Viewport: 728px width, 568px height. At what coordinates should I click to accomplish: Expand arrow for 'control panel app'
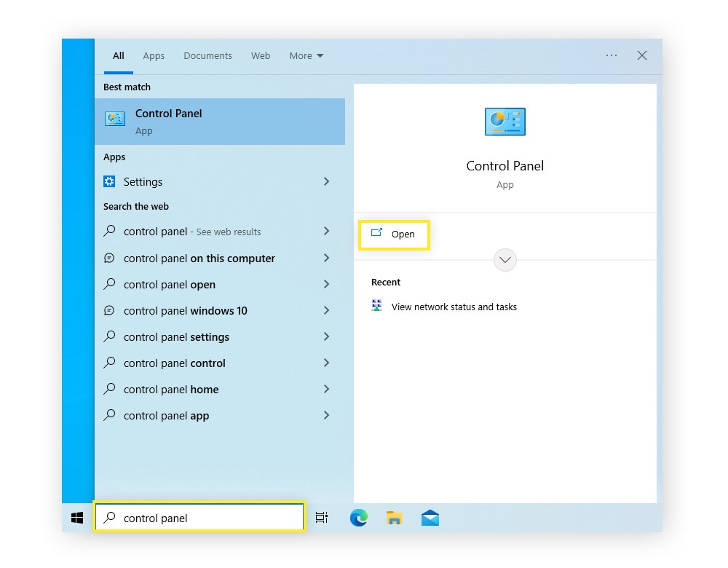pos(326,415)
